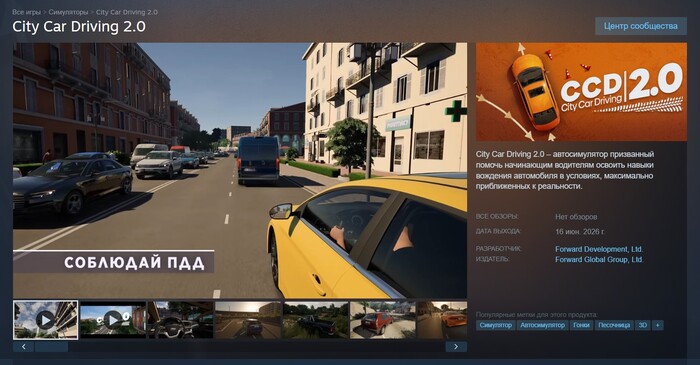
Task: Select the 3D tag
Action: (642, 325)
